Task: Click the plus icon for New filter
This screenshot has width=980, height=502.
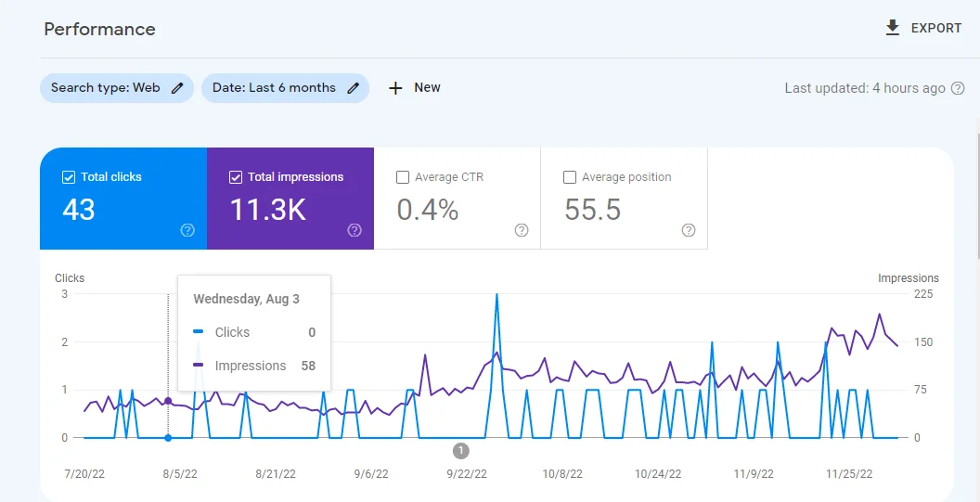Action: pyautogui.click(x=395, y=88)
